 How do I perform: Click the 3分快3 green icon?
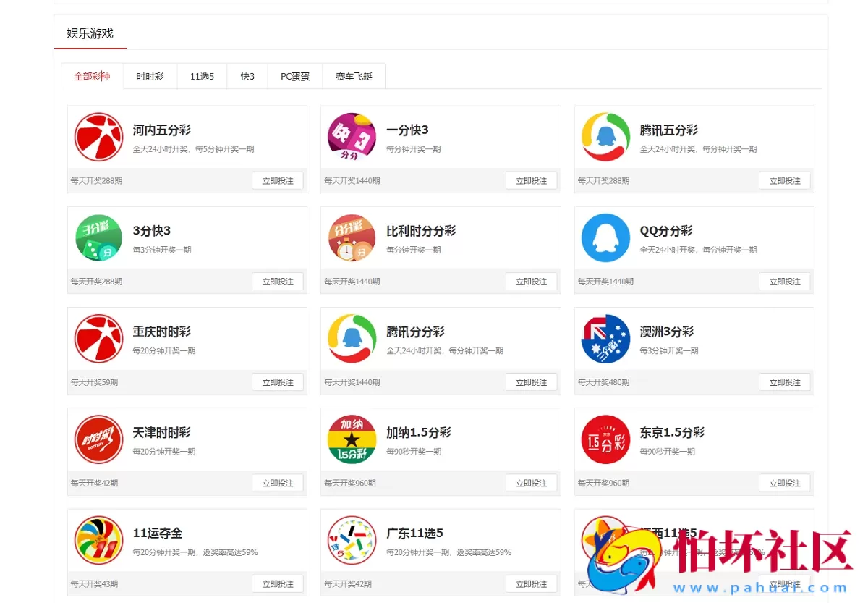pos(98,237)
